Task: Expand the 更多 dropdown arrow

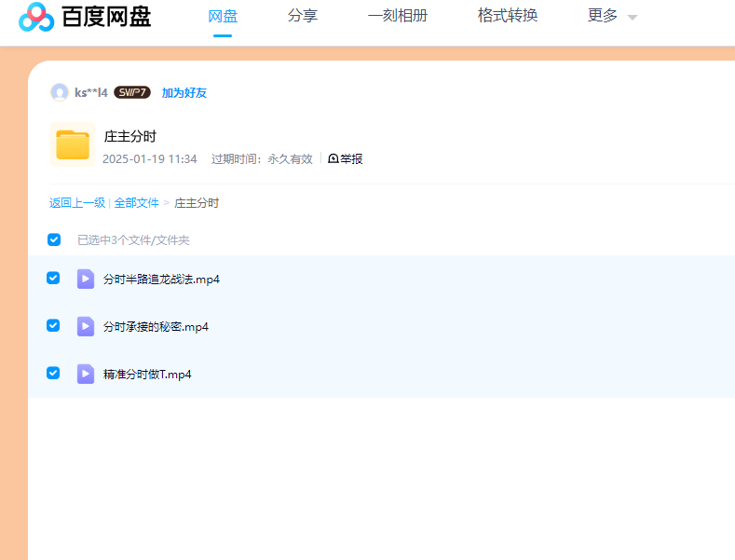Action: tap(633, 18)
